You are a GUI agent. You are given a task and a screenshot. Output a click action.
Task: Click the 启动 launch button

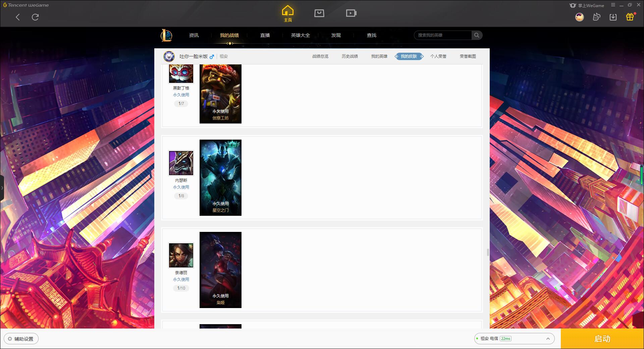click(x=602, y=339)
